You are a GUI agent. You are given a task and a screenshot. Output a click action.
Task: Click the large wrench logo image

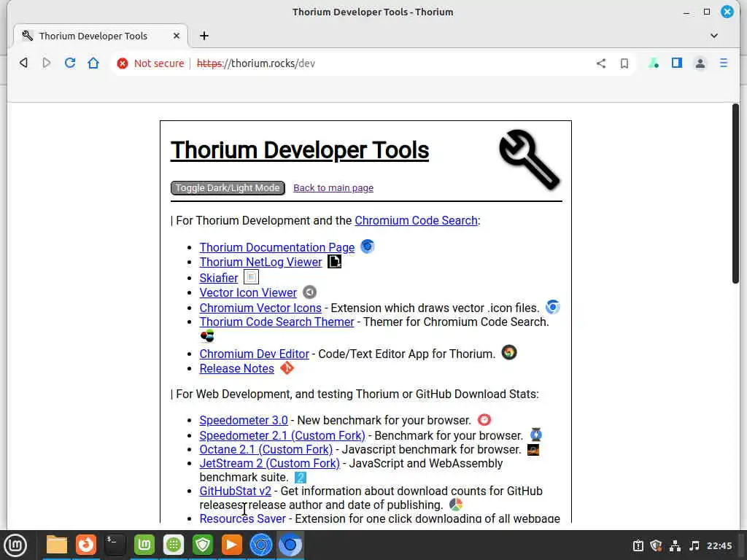[530, 160]
